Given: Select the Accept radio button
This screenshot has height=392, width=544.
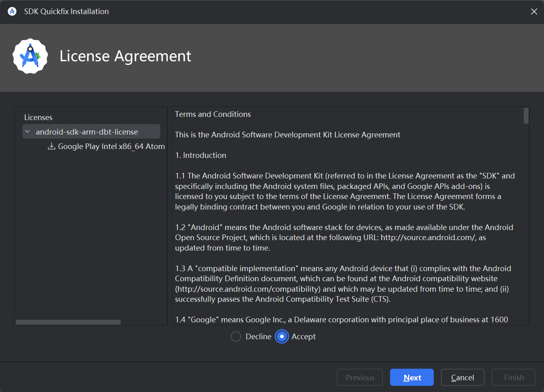Looking at the screenshot, I should [282, 336].
